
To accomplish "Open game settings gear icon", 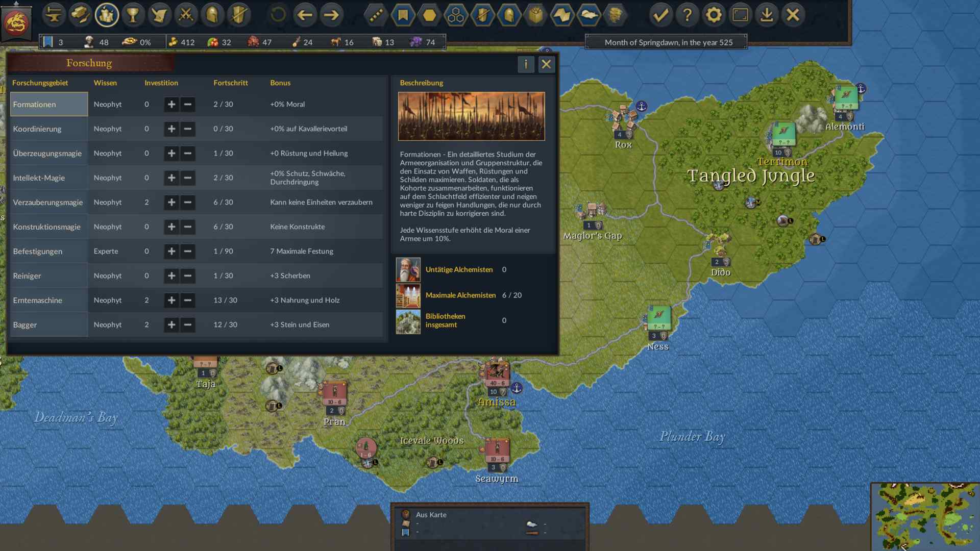I will coord(714,15).
